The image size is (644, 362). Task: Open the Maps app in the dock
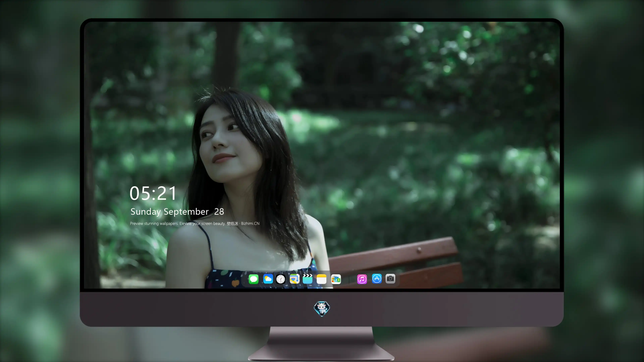click(x=294, y=279)
